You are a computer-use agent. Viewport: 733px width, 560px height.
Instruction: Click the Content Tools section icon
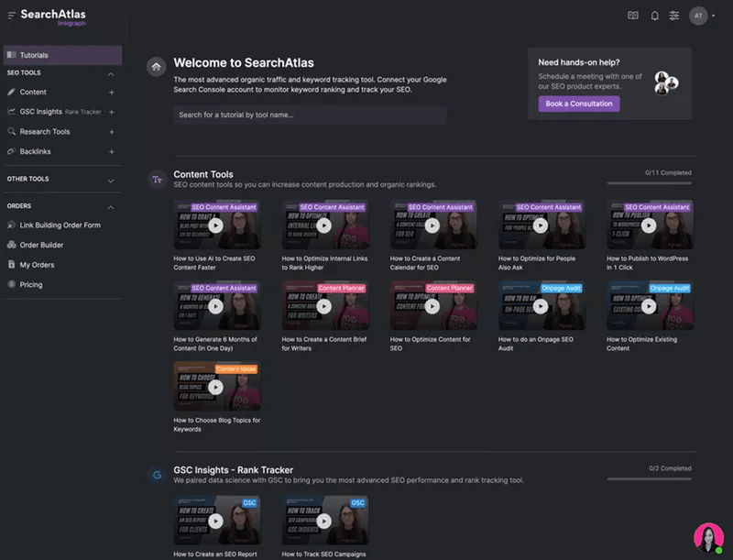click(x=157, y=179)
